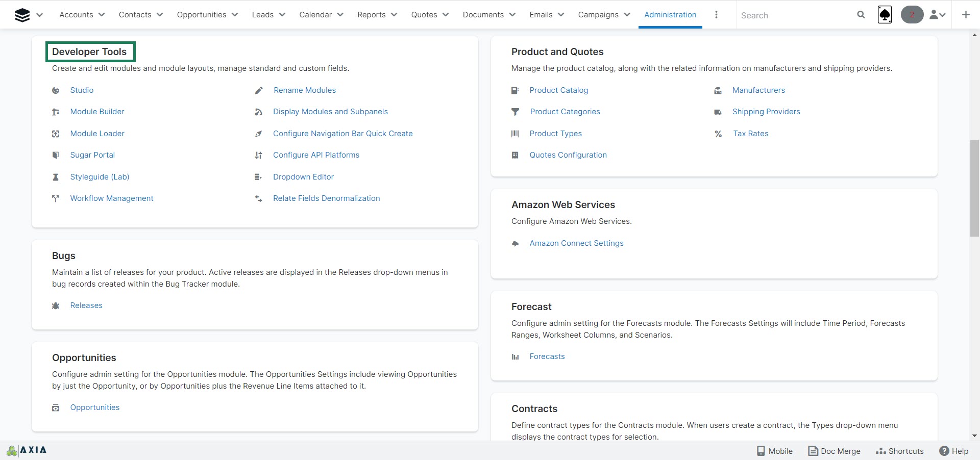Click into the Search input field
The height and width of the screenshot is (460, 980).
click(x=794, y=15)
